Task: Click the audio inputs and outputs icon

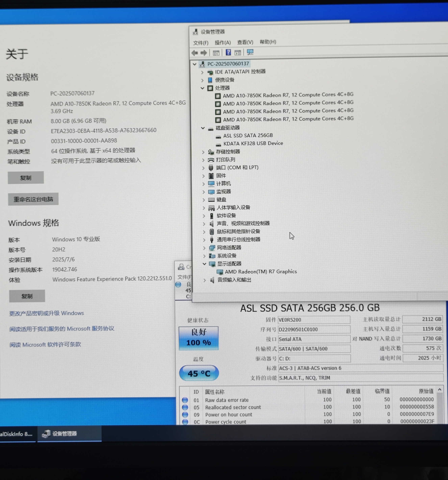Action: pyautogui.click(x=212, y=280)
